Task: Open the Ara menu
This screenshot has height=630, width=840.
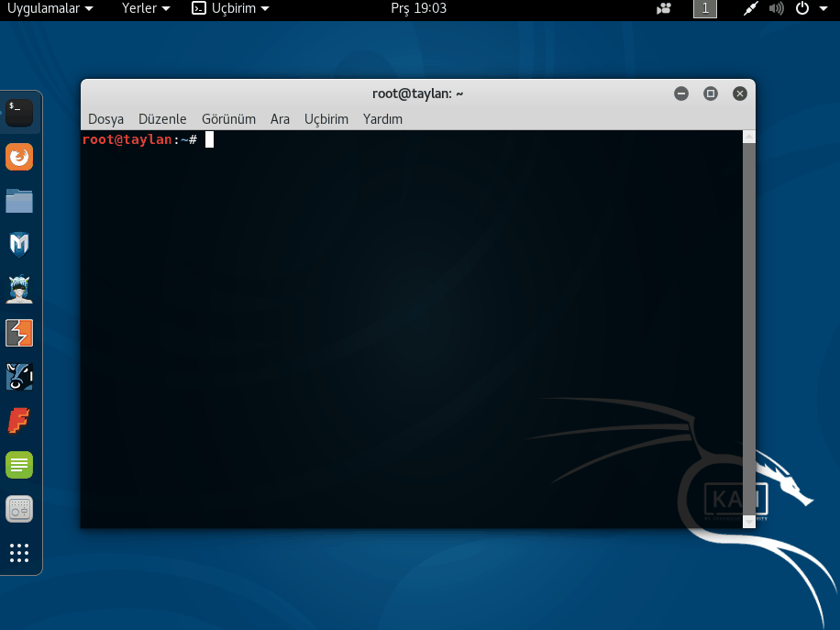Action: [x=280, y=119]
